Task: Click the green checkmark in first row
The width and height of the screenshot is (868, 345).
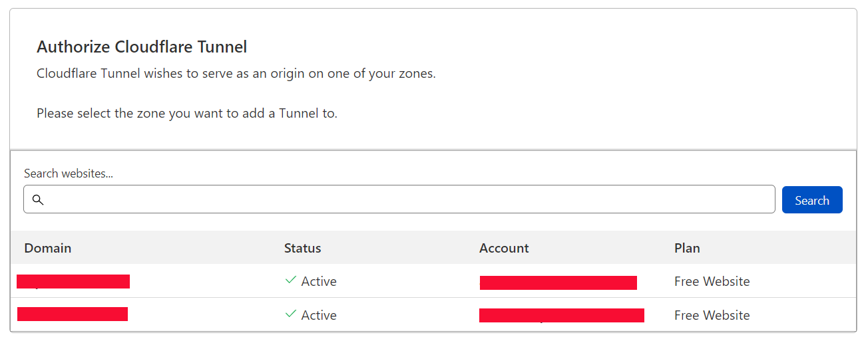Action: click(290, 281)
